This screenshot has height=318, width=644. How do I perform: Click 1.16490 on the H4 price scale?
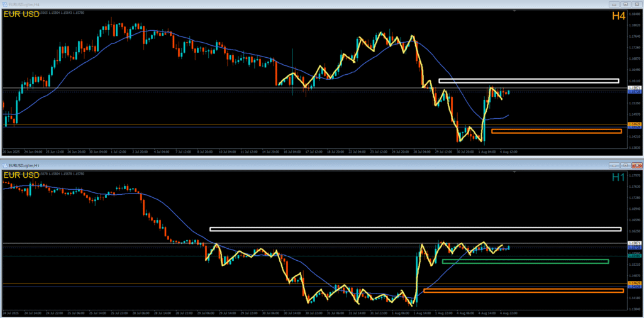coord(635,70)
